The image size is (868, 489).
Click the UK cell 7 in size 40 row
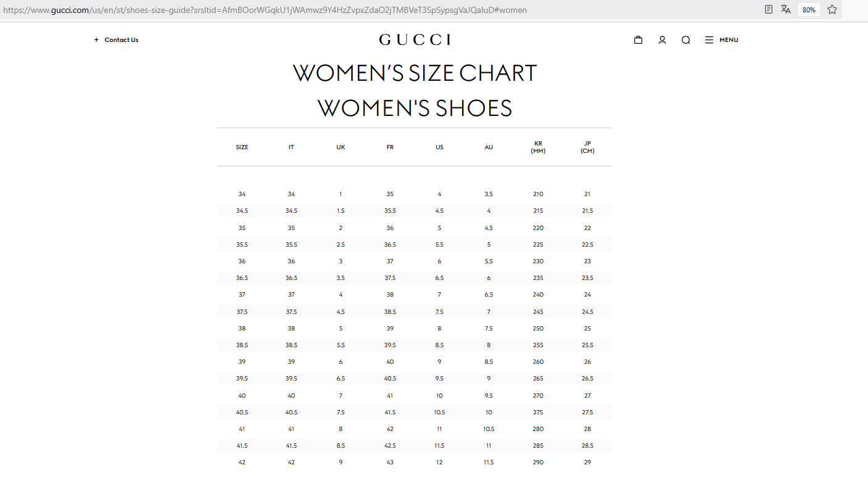point(341,396)
